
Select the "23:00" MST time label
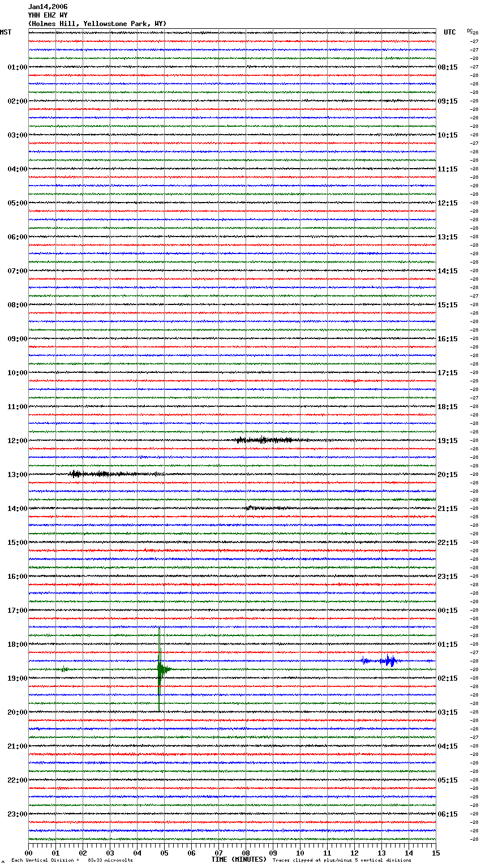tap(18, 814)
